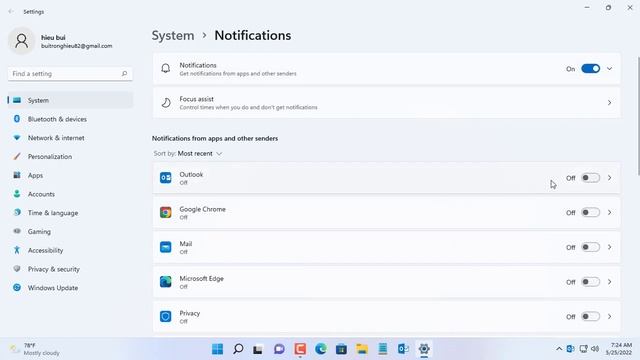Viewport: 640px width, 360px height.
Task: Go to Bluetooth & devices settings
Action: click(70, 119)
